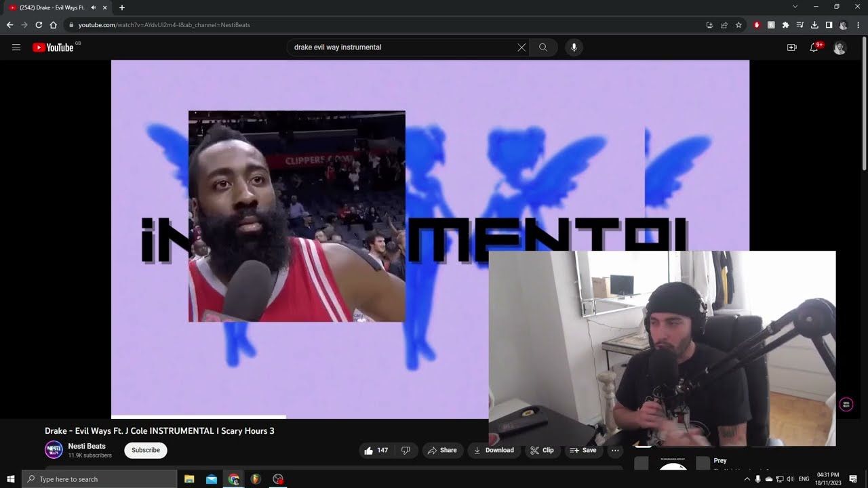This screenshot has height=488, width=868.
Task: Subscribe to Nesti Beats
Action: click(146, 450)
